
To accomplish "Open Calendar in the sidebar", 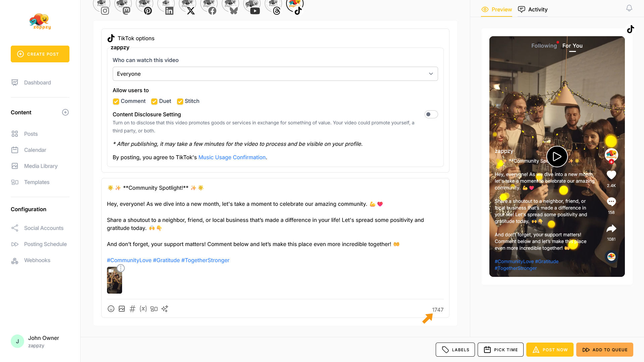I will pyautogui.click(x=35, y=150).
